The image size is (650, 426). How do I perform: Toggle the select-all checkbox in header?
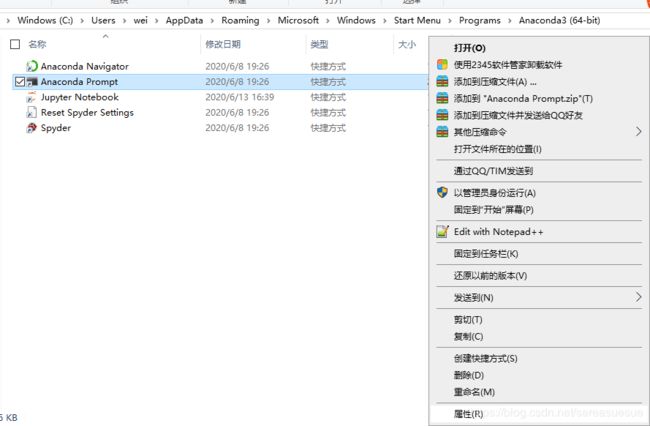pos(15,44)
